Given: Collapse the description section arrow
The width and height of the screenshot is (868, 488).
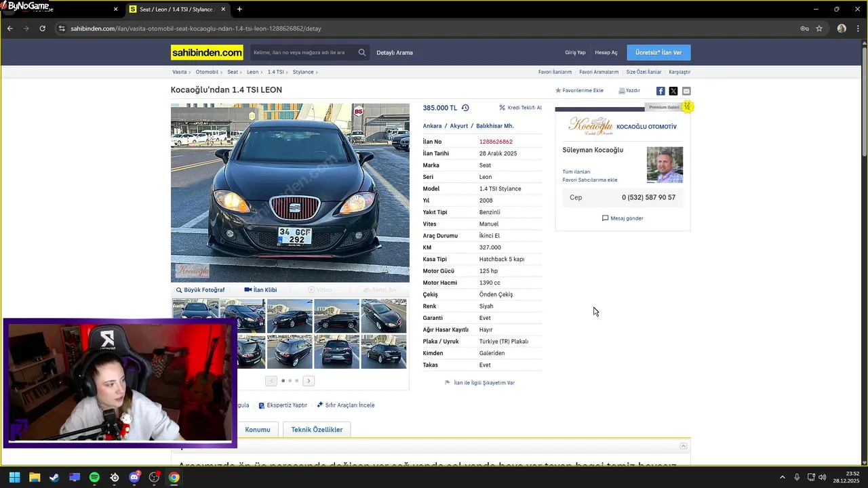Looking at the screenshot, I should click(x=684, y=446).
